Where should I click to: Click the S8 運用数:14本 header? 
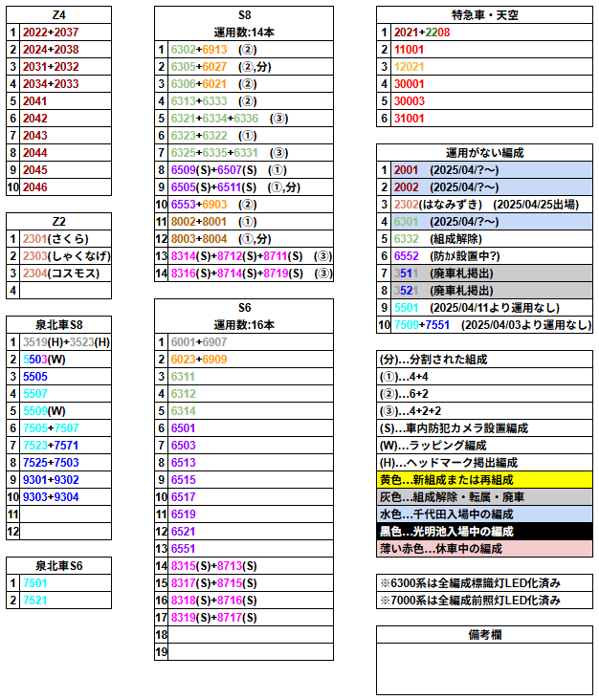click(x=244, y=23)
